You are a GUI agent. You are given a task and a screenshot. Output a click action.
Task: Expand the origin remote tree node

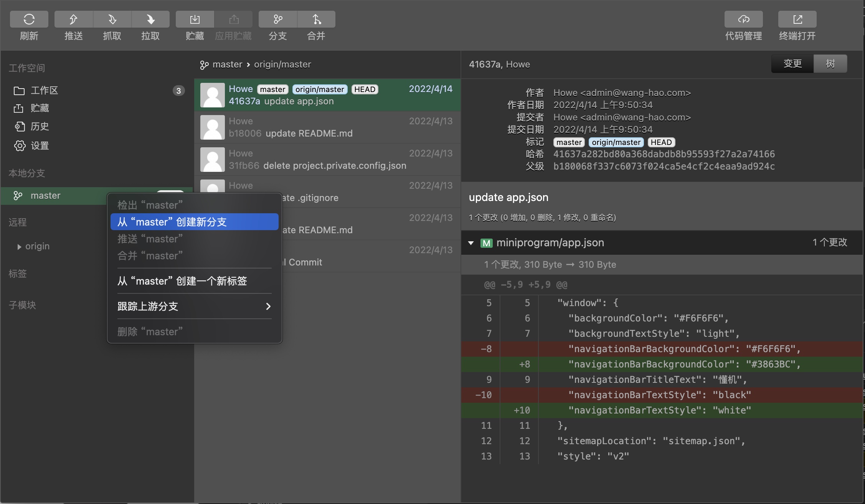coord(19,247)
